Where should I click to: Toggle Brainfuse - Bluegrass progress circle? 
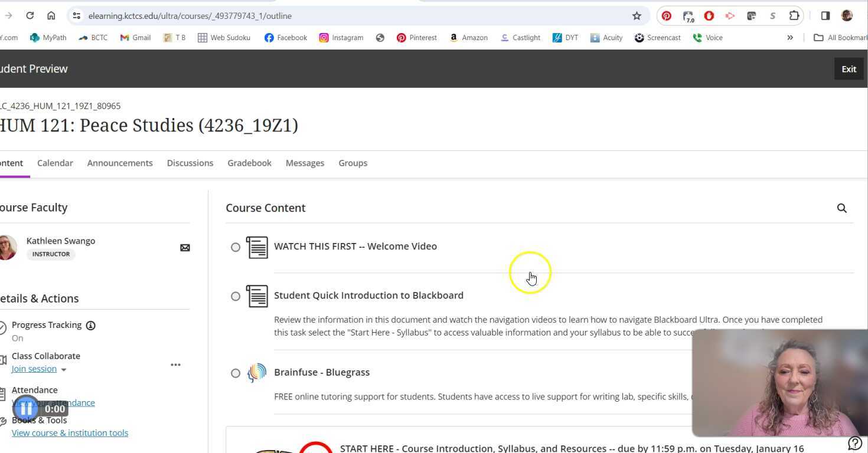[236, 373]
